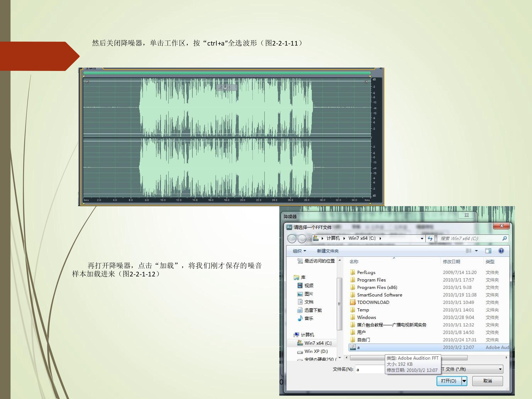Image resolution: width=532 pixels, height=399 pixels.
Task: Click the search magnifier icon
Action: tap(504, 238)
